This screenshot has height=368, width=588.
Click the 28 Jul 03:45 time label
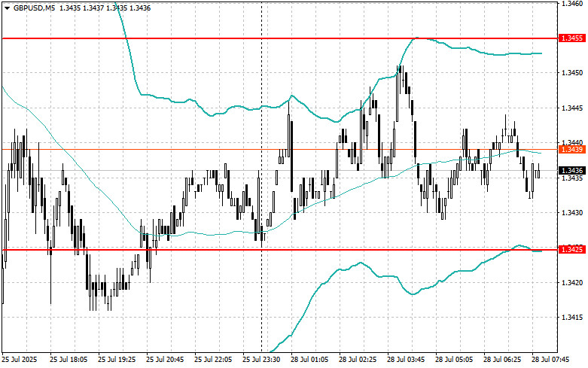pyautogui.click(x=406, y=360)
